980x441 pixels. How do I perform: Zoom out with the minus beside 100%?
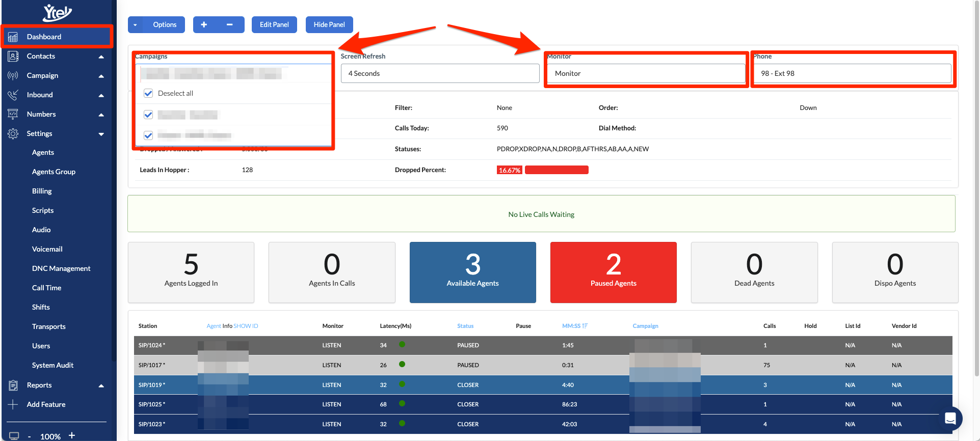30,436
